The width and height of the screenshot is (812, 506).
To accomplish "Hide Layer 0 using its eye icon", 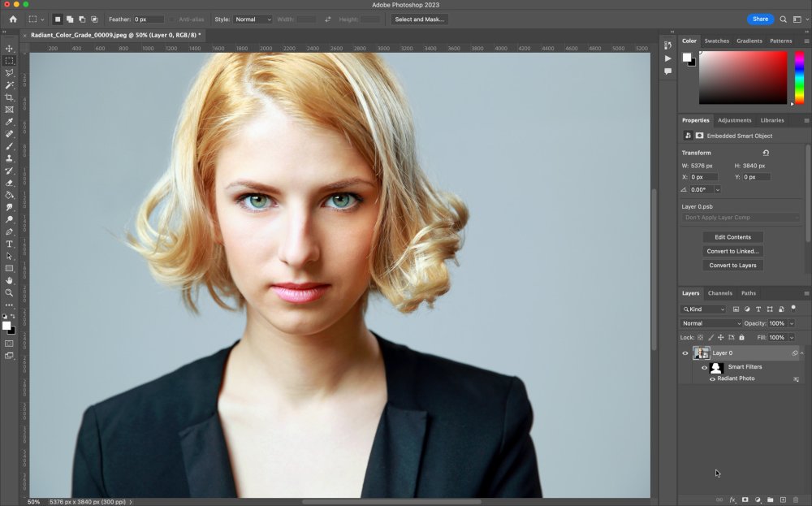I will (685, 353).
